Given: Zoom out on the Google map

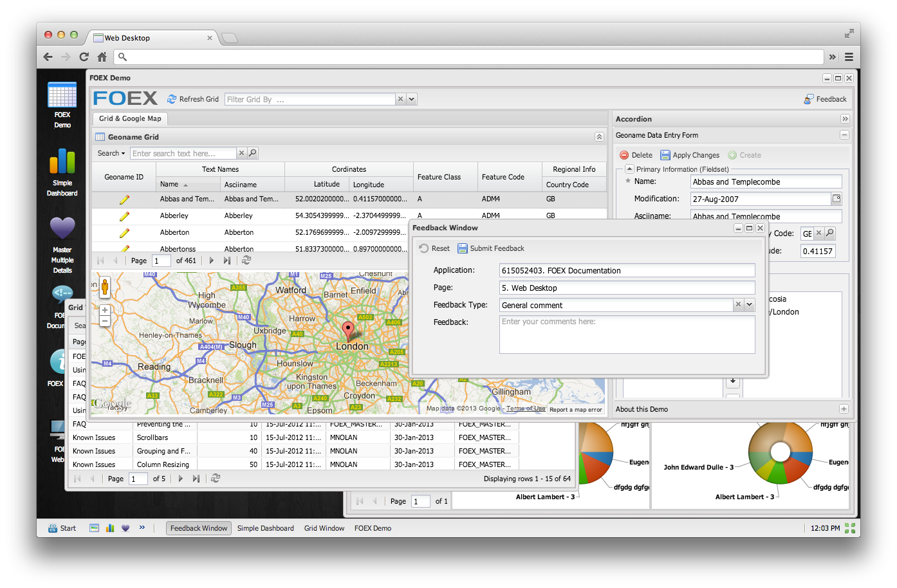Looking at the screenshot, I should tap(105, 320).
